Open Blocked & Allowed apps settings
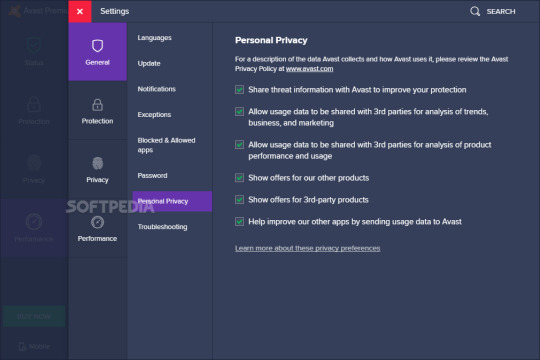Image resolution: width=540 pixels, height=360 pixels. click(166, 145)
